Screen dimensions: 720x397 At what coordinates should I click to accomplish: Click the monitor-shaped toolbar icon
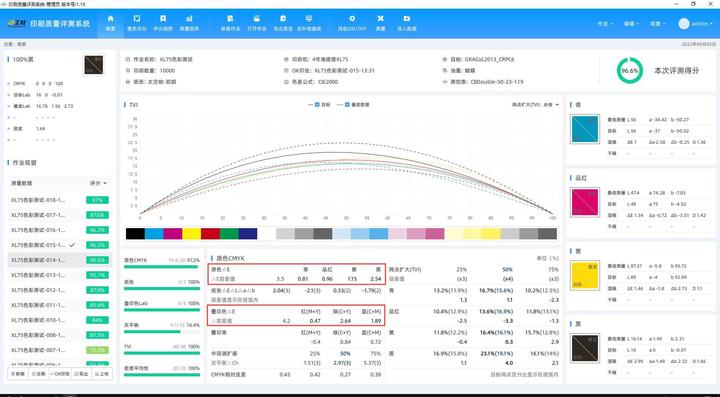[309, 19]
